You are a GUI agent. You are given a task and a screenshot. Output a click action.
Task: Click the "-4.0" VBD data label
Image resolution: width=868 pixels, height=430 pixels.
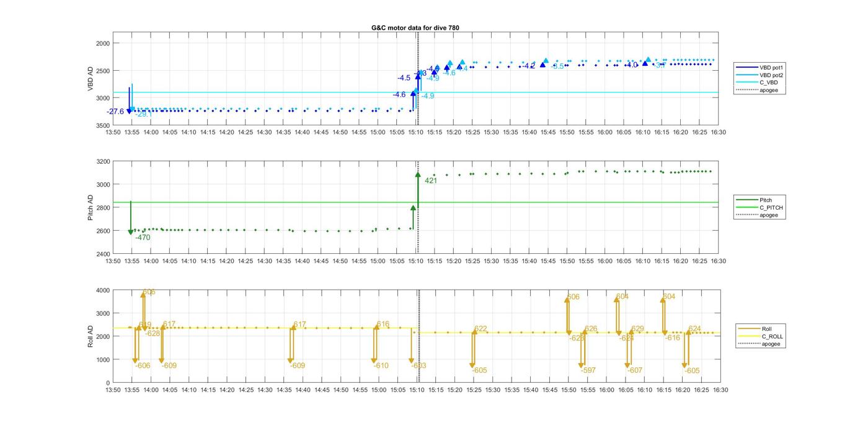point(631,65)
